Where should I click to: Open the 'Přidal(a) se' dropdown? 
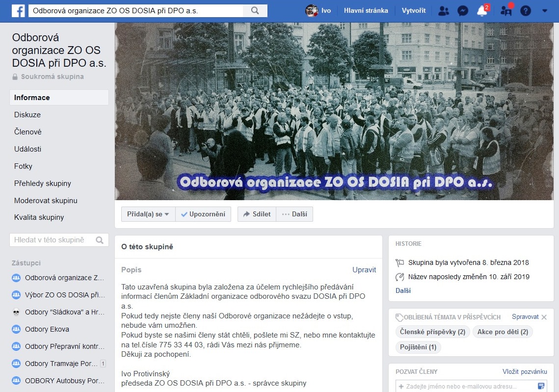(148, 214)
